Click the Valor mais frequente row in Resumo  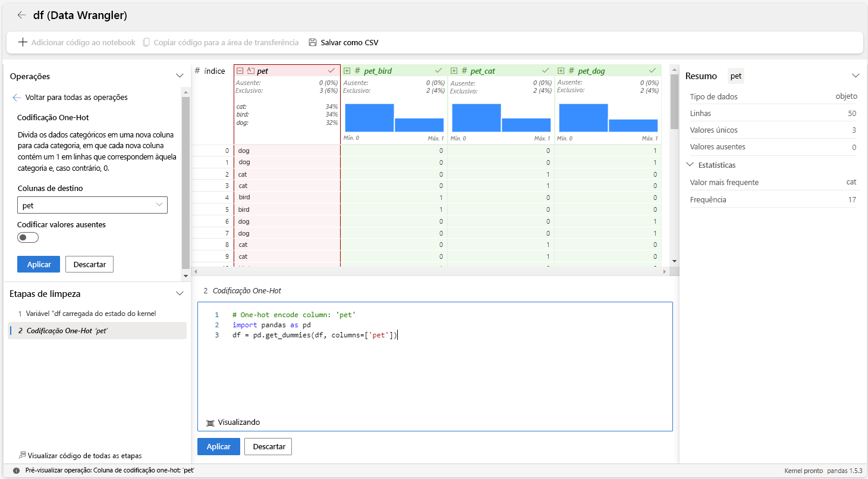point(773,182)
